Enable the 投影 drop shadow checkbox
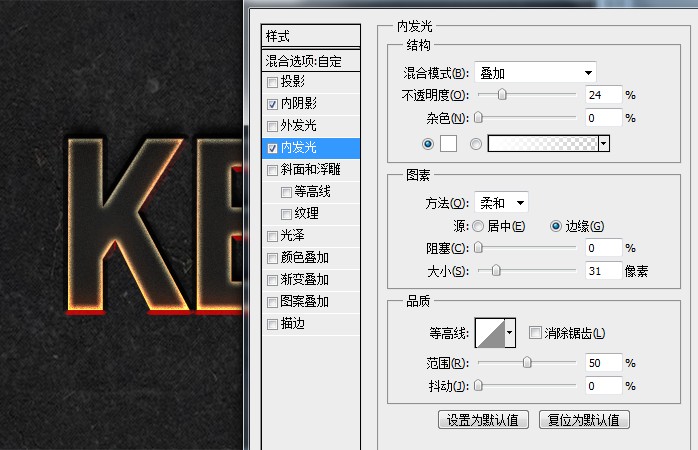Screen dimensions: 698x450 coord(272,82)
